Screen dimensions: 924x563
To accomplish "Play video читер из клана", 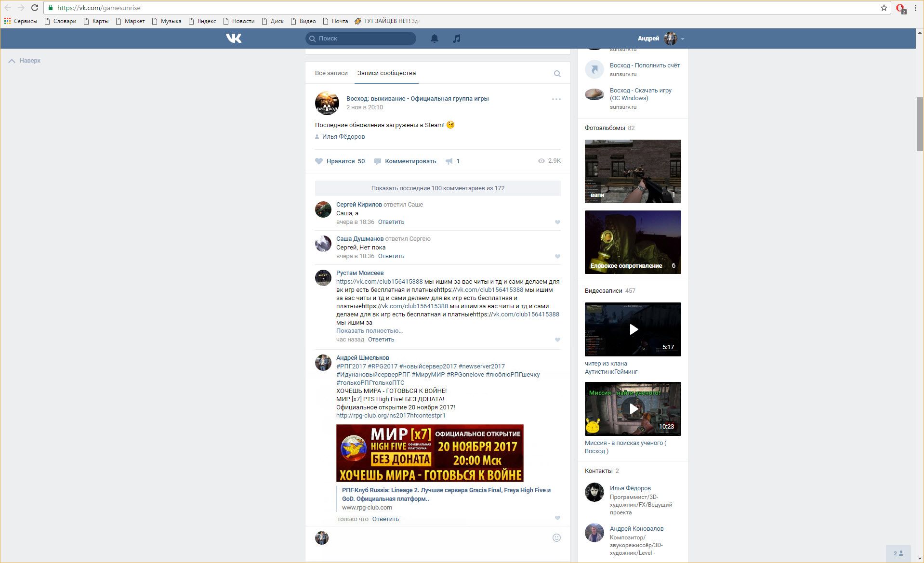I will tap(633, 329).
